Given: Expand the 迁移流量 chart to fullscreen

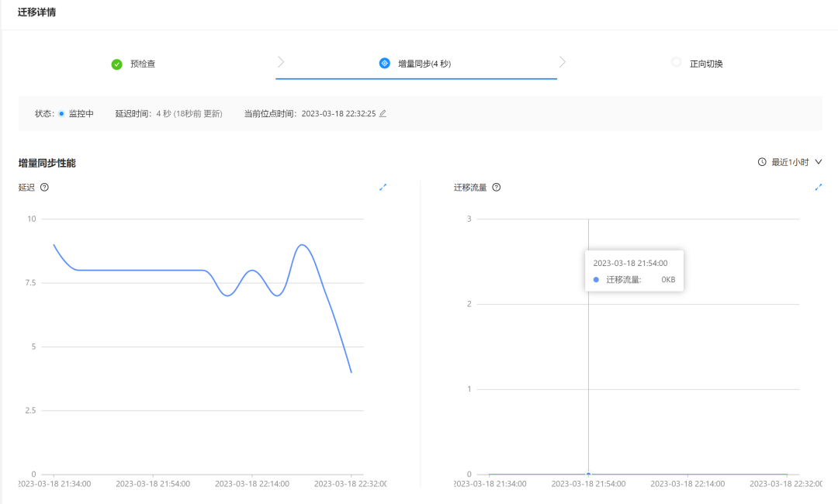Looking at the screenshot, I should click(819, 188).
